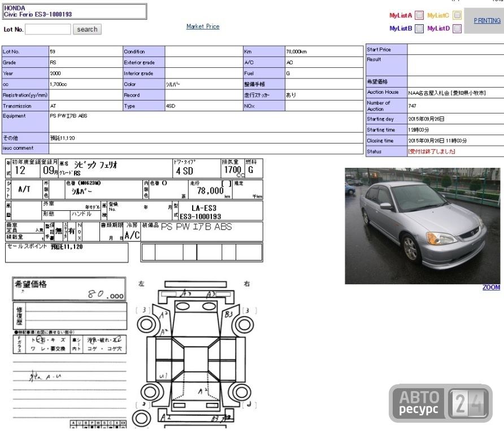Tick the MyListC checkbox
Viewport: 504px width, 434px height.
(457, 15)
